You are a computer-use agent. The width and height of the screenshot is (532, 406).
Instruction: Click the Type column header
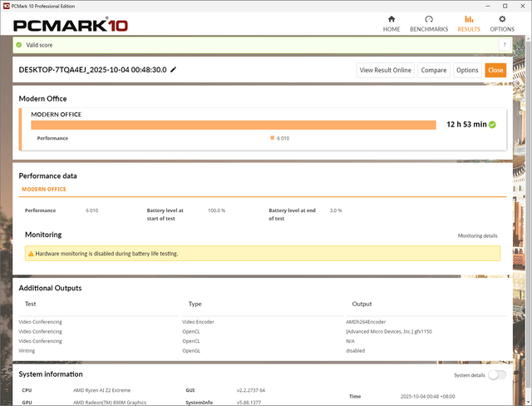coord(195,304)
